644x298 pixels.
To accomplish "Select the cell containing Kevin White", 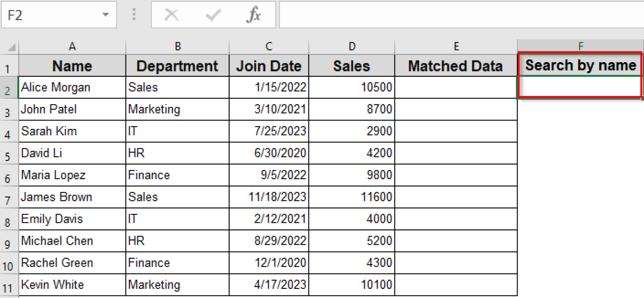I will click(x=72, y=284).
